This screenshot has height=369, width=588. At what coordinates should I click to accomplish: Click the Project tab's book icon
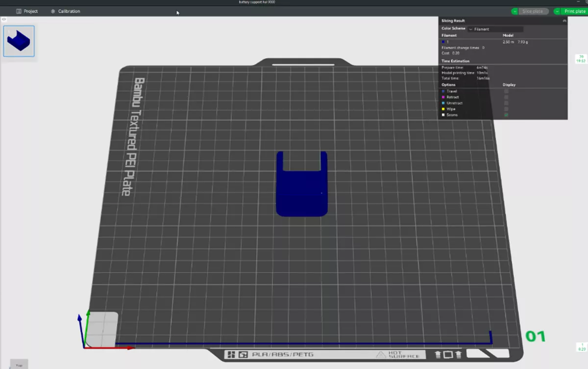pyautogui.click(x=19, y=11)
